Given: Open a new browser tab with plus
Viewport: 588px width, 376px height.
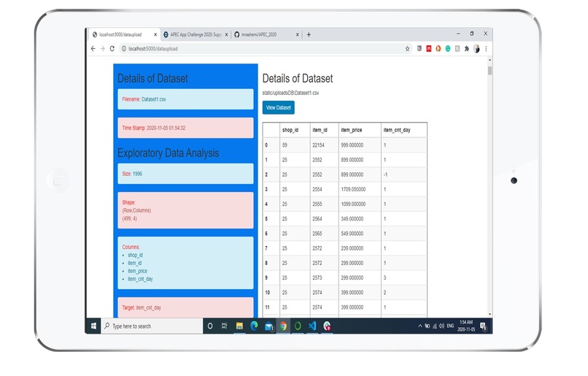Looking at the screenshot, I should 309,34.
